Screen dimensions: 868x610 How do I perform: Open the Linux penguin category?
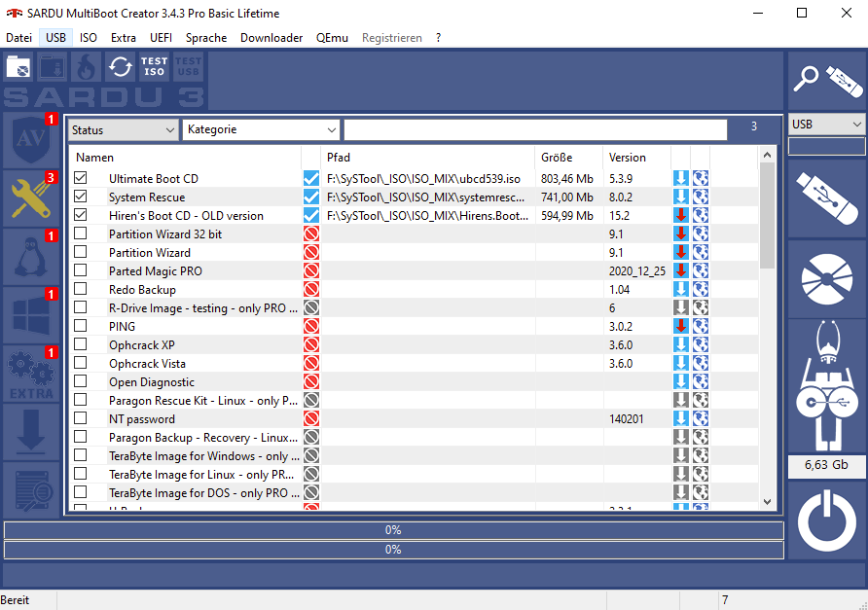pos(31,257)
